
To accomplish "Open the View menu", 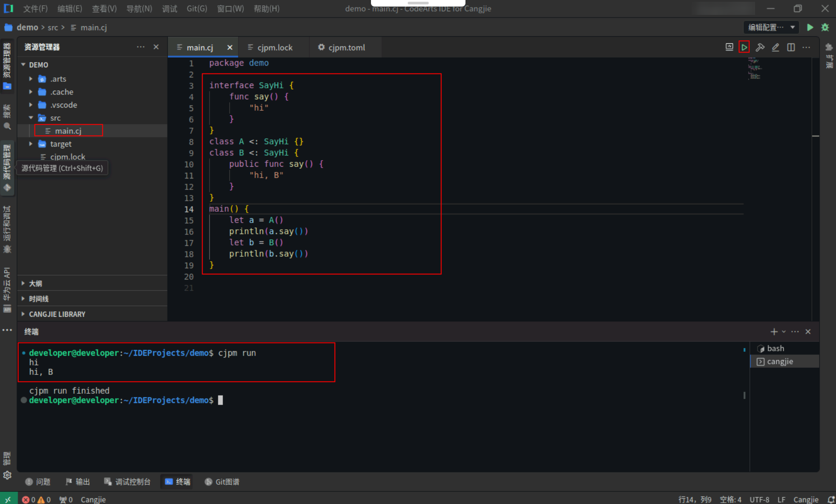I will click(104, 9).
